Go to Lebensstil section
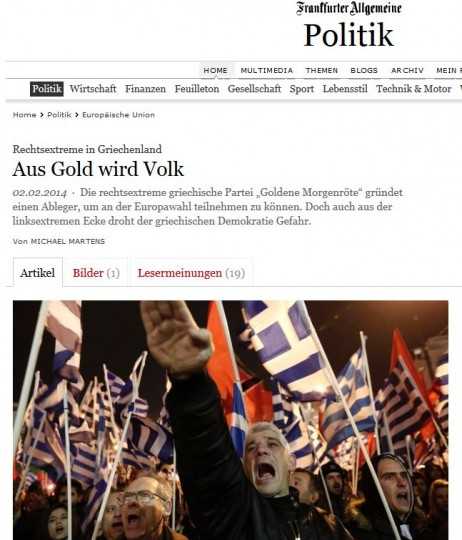The height and width of the screenshot is (540, 462). click(x=345, y=89)
